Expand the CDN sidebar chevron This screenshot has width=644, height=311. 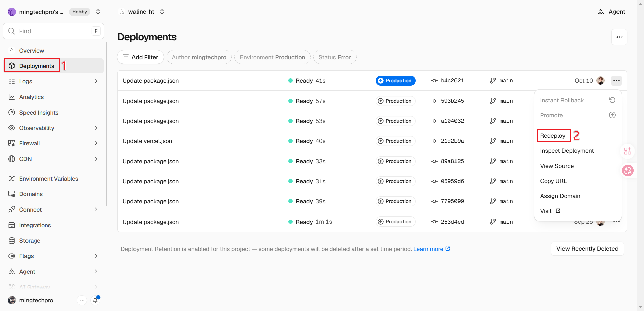coord(96,159)
